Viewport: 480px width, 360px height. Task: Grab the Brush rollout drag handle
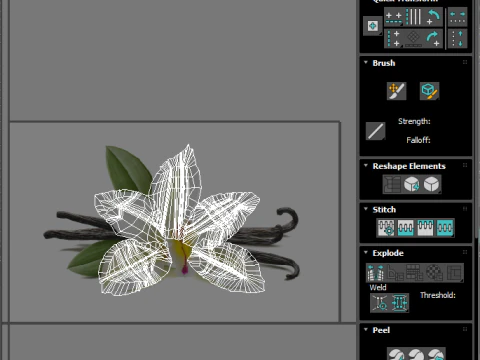tap(465, 62)
